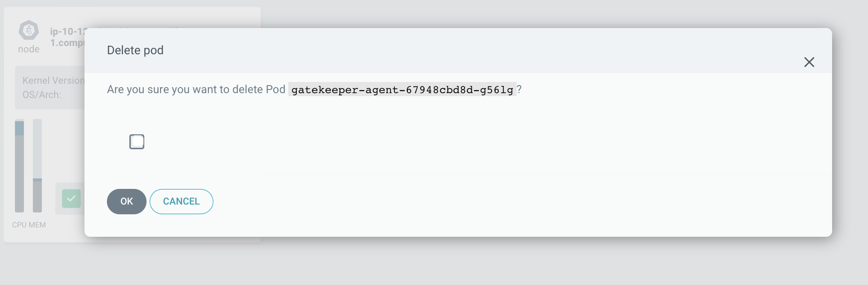Toggle the checkbox in the Delete pod dialog

(x=137, y=141)
